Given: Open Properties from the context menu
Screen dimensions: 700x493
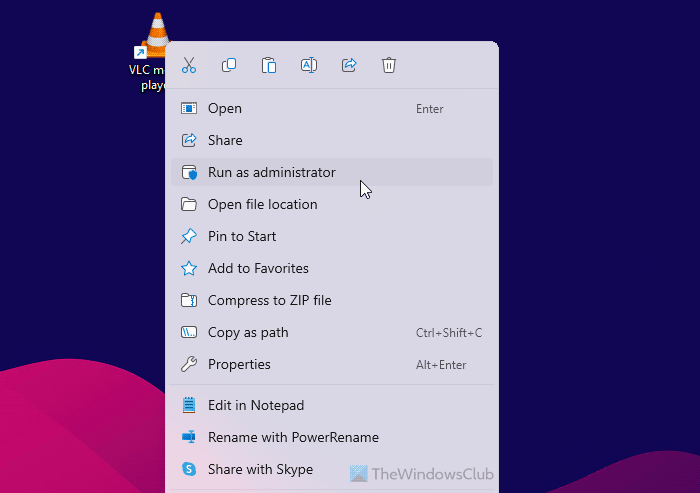Looking at the screenshot, I should 332,364.
